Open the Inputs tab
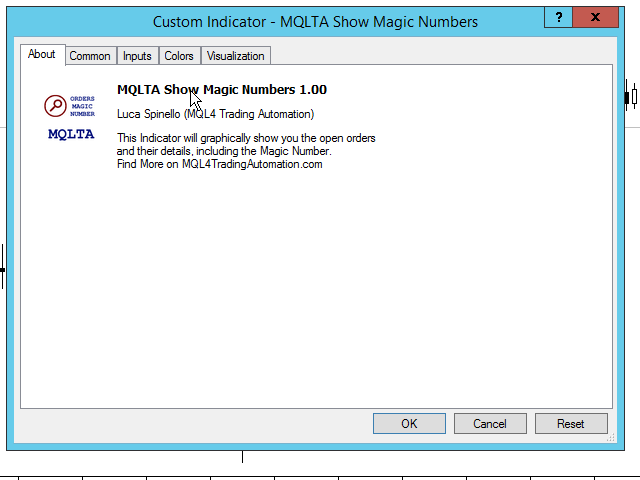The image size is (640, 480). coord(137,56)
